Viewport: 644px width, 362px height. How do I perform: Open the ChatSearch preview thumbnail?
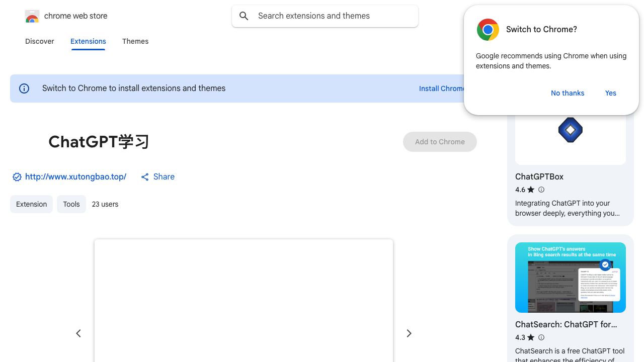pyautogui.click(x=571, y=278)
